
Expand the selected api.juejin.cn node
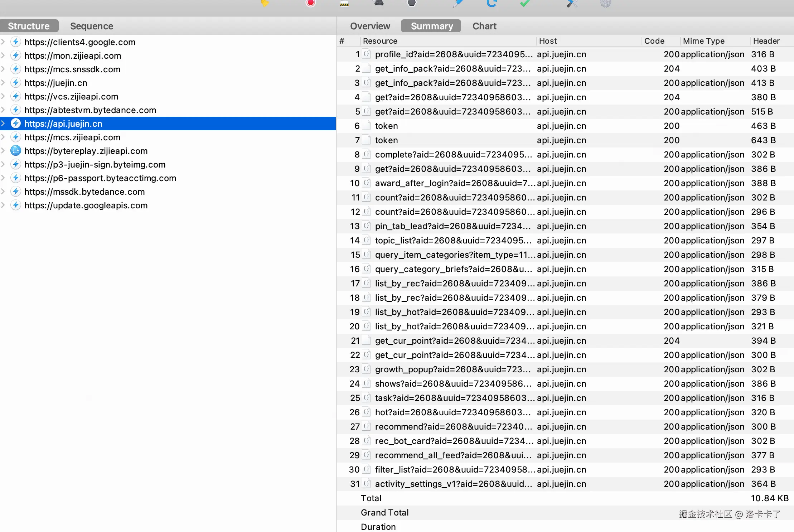coord(3,124)
